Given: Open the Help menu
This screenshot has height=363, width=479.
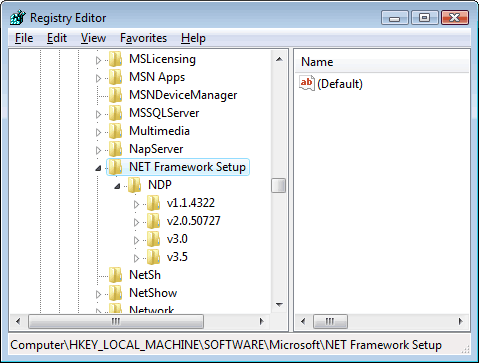Looking at the screenshot, I should [193, 38].
